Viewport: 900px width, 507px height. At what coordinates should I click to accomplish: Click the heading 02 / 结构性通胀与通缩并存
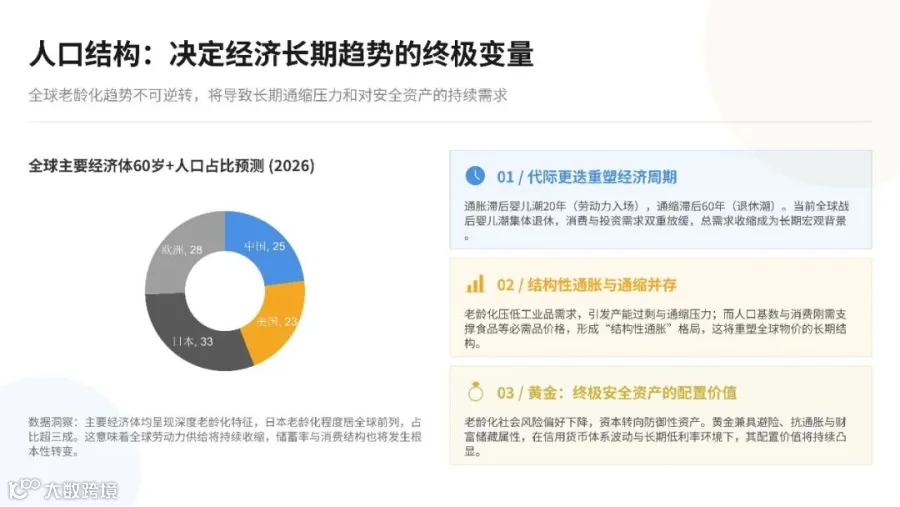(x=587, y=285)
